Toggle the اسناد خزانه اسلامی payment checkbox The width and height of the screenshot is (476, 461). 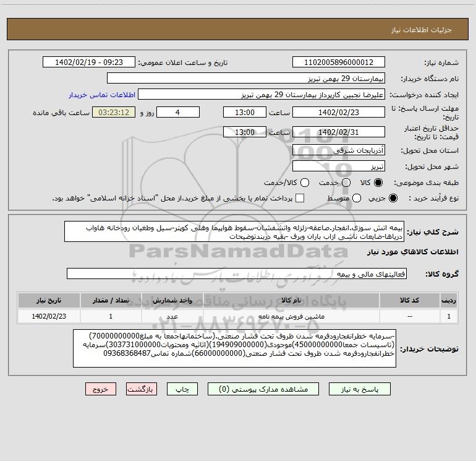(300, 198)
